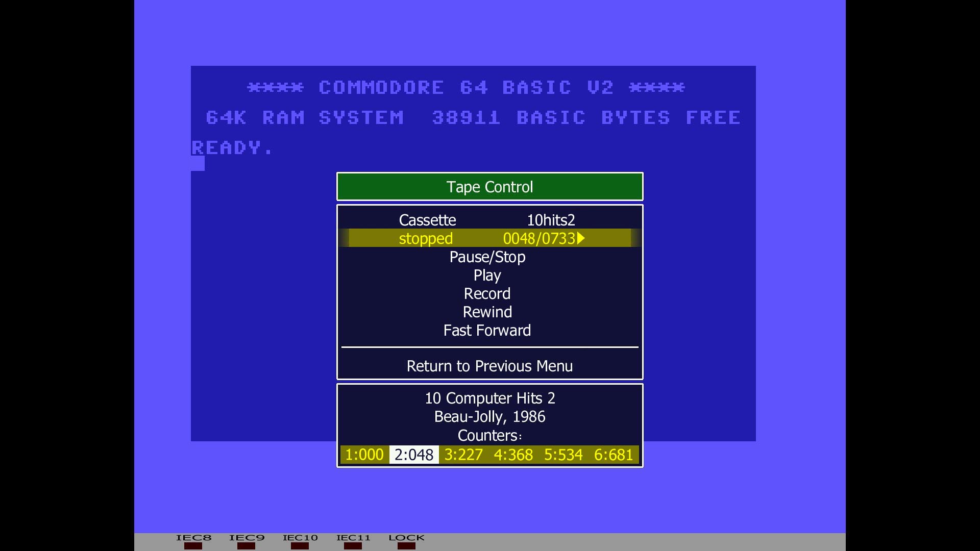Click the Tape Control title bar
Viewport: 980px width, 551px height.
click(490, 187)
